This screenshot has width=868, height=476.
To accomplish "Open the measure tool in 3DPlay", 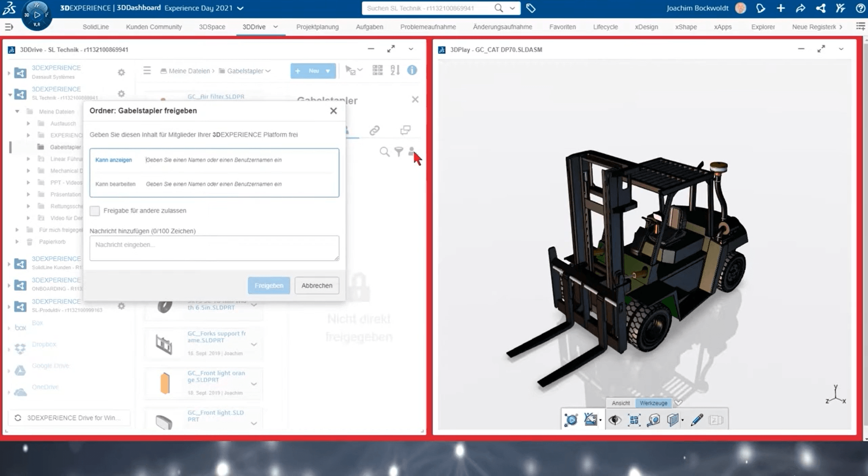I will (654, 420).
